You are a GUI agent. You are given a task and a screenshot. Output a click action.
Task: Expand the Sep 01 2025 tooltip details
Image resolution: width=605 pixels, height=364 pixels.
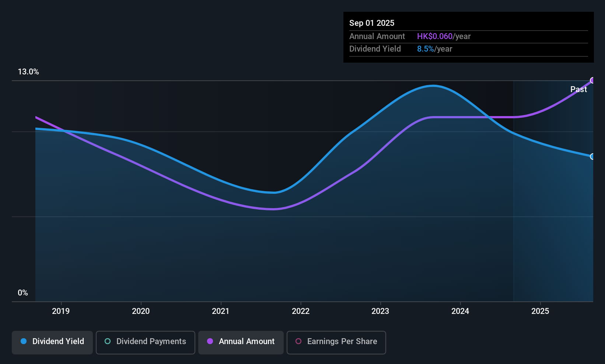tap(372, 23)
